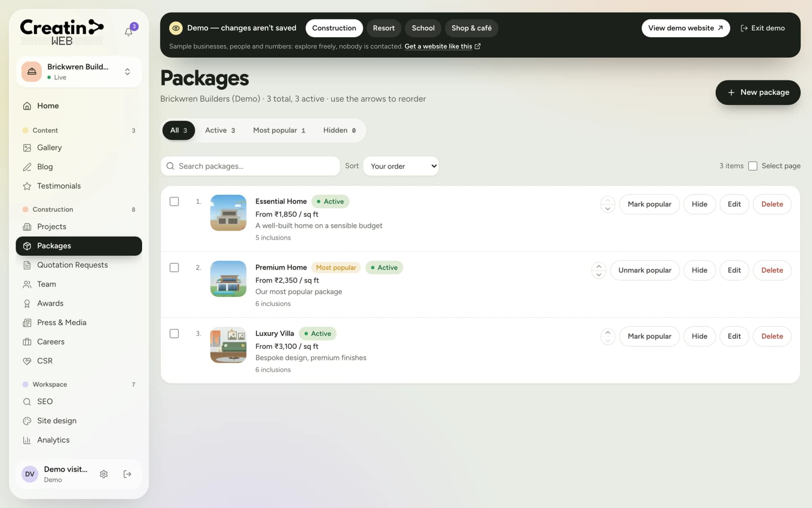This screenshot has height=508, width=812.
Task: Click View demo website button
Action: click(x=686, y=28)
